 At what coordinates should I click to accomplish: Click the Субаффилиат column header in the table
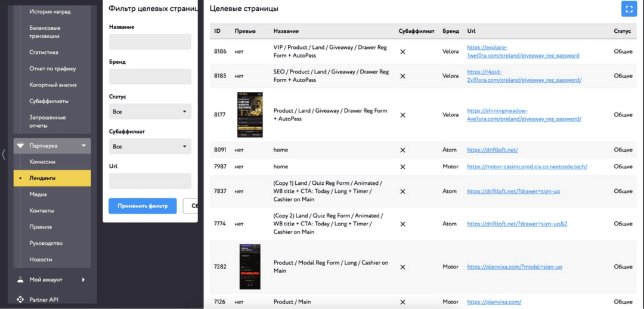[x=416, y=31]
